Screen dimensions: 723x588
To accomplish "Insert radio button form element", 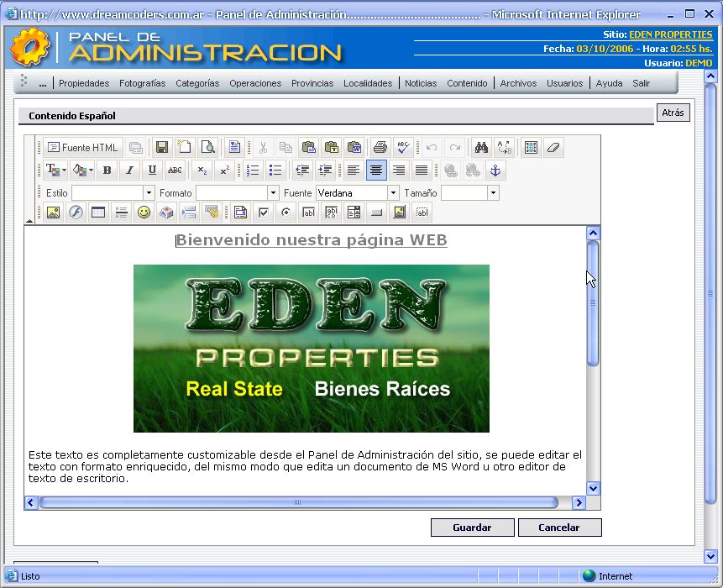I will pos(286,213).
